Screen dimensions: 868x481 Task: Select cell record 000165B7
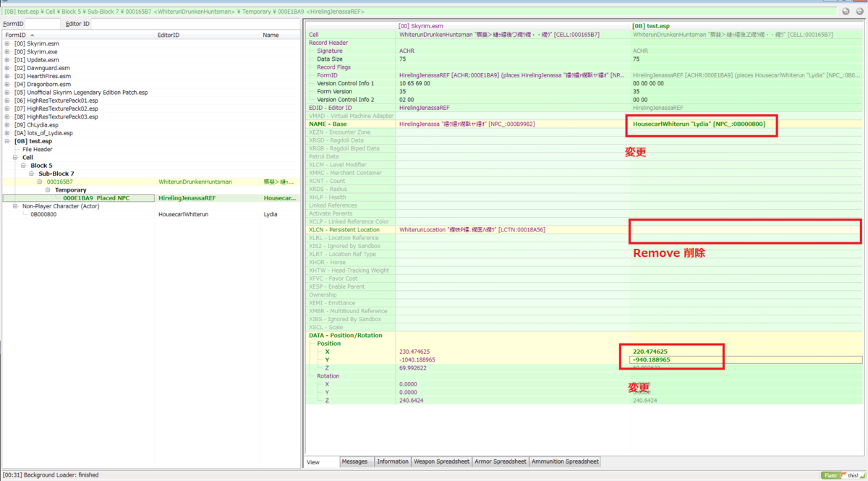(59, 182)
